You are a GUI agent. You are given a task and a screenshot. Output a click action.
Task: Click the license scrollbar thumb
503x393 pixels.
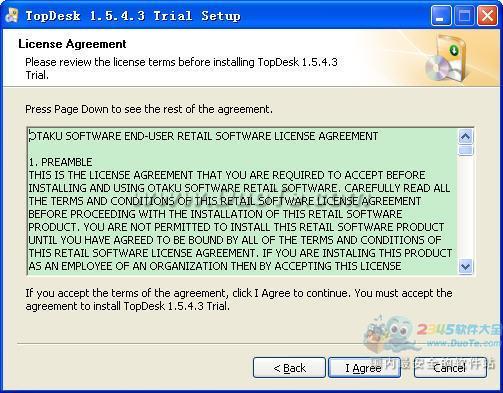point(465,150)
